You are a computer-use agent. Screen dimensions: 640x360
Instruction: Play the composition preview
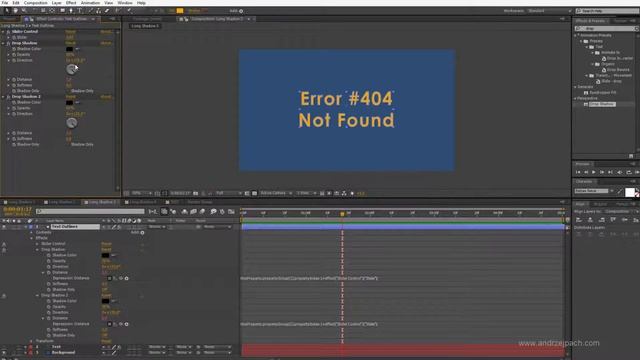[594, 172]
